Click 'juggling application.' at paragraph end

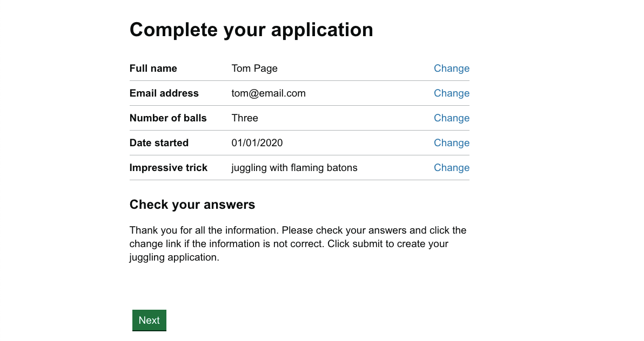(174, 257)
